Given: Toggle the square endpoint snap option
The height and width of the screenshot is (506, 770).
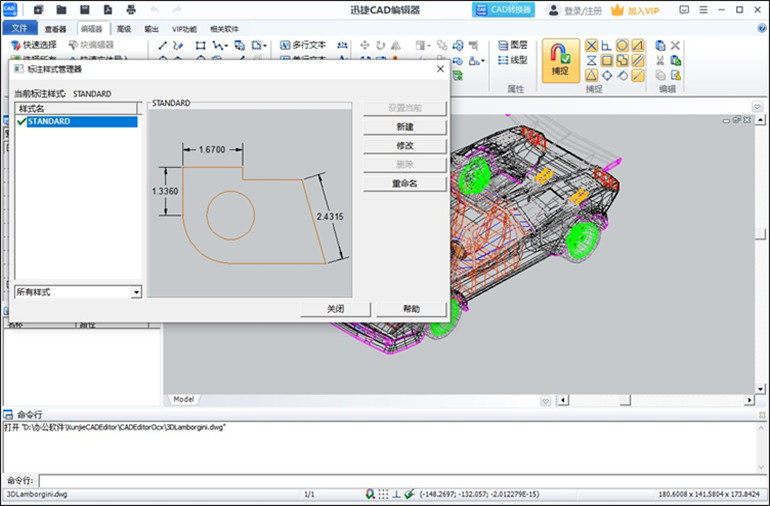Looking at the screenshot, I should (607, 60).
